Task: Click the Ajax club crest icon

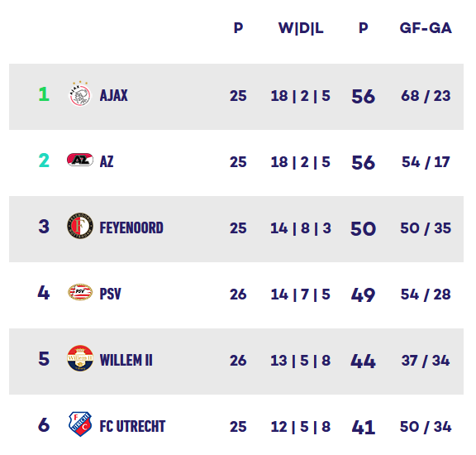Action: click(x=80, y=94)
